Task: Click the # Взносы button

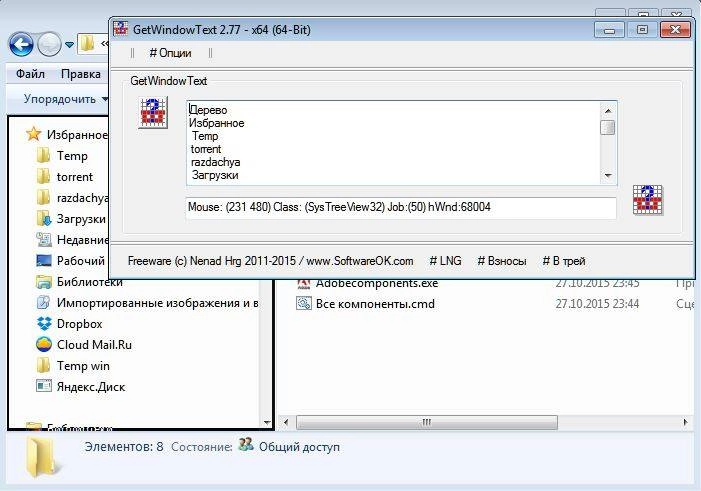Action: [502, 261]
